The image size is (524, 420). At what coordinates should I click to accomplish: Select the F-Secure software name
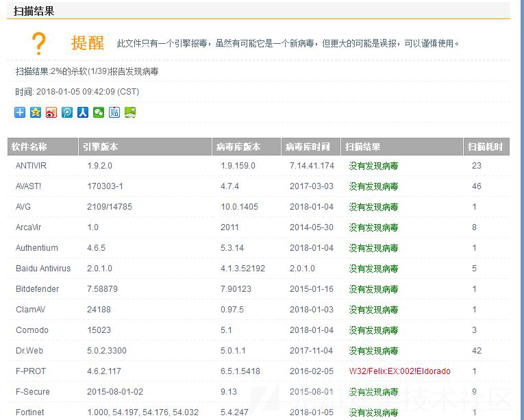pos(33,392)
